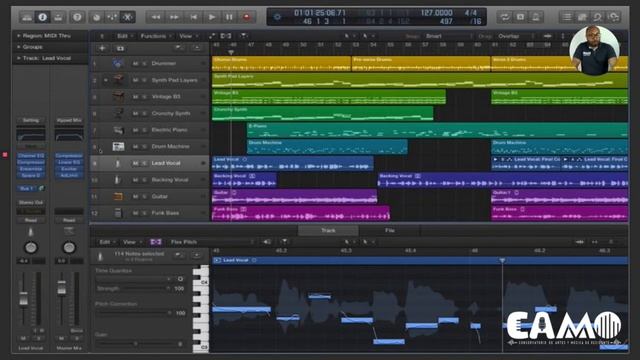This screenshot has width=640, height=360.
Task: Mute the Drummer track
Action: [135, 64]
